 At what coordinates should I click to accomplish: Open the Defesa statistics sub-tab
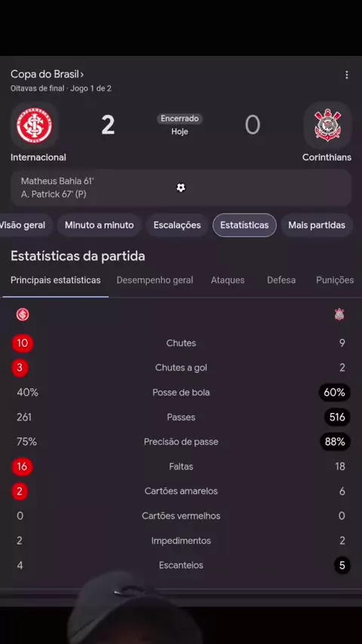coord(281,280)
